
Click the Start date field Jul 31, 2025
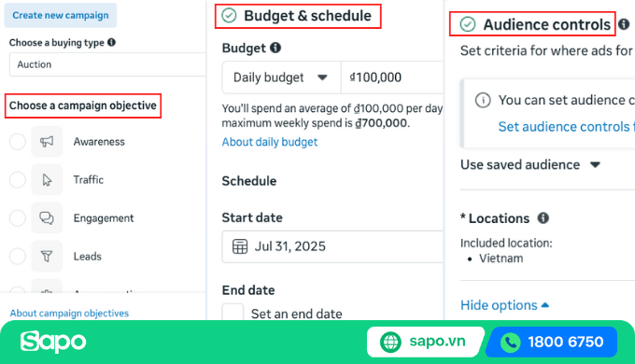pos(332,246)
